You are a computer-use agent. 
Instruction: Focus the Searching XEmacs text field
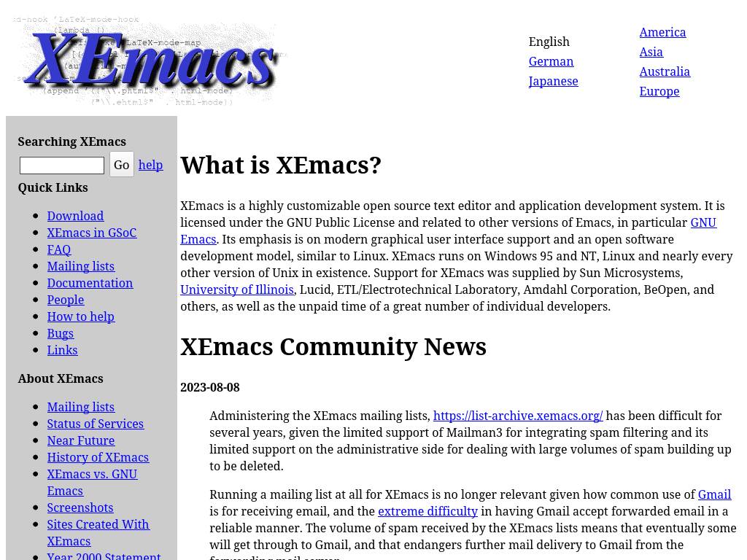[62, 166]
